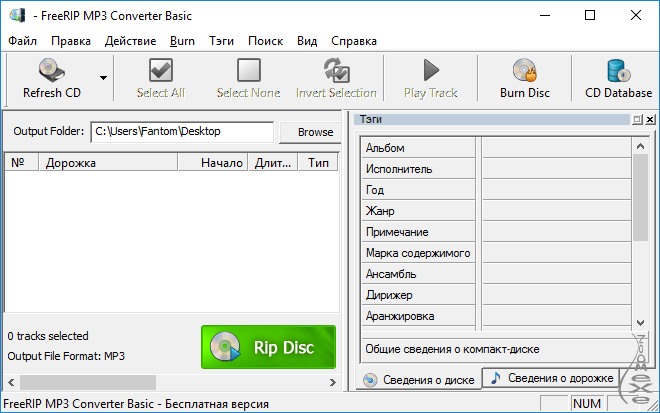660x413 pixels.
Task: Click the NUM indicator in status bar
Action: click(587, 403)
